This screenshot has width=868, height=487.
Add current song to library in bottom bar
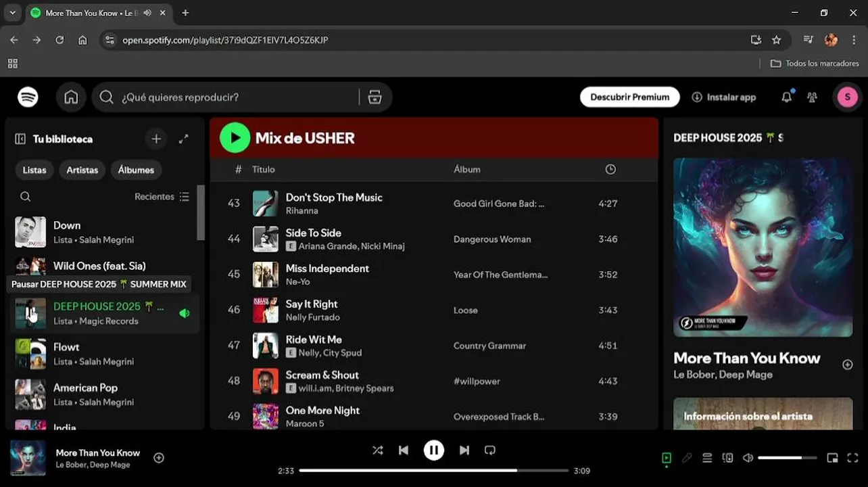click(x=159, y=458)
